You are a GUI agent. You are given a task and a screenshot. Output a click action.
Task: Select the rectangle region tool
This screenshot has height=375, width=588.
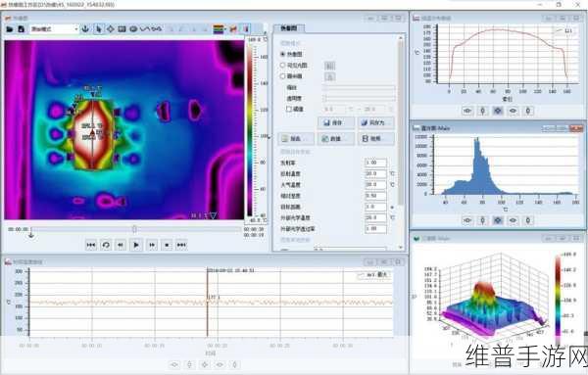[122, 28]
